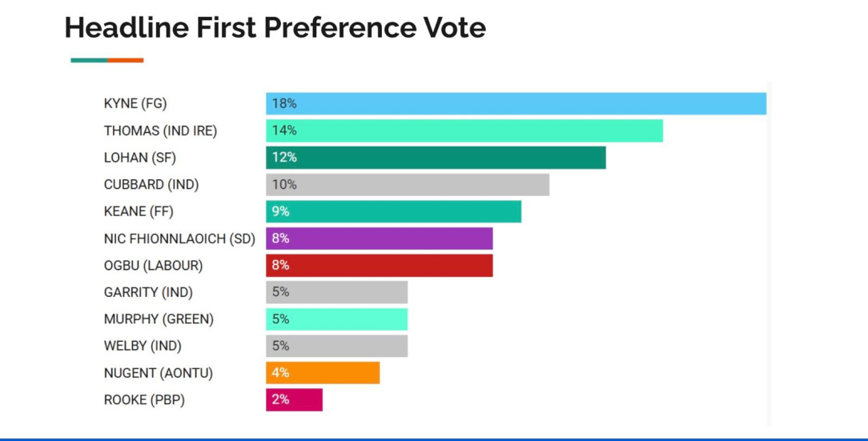
Task: Select the WELBY (IND) grey bar
Action: 336,346
